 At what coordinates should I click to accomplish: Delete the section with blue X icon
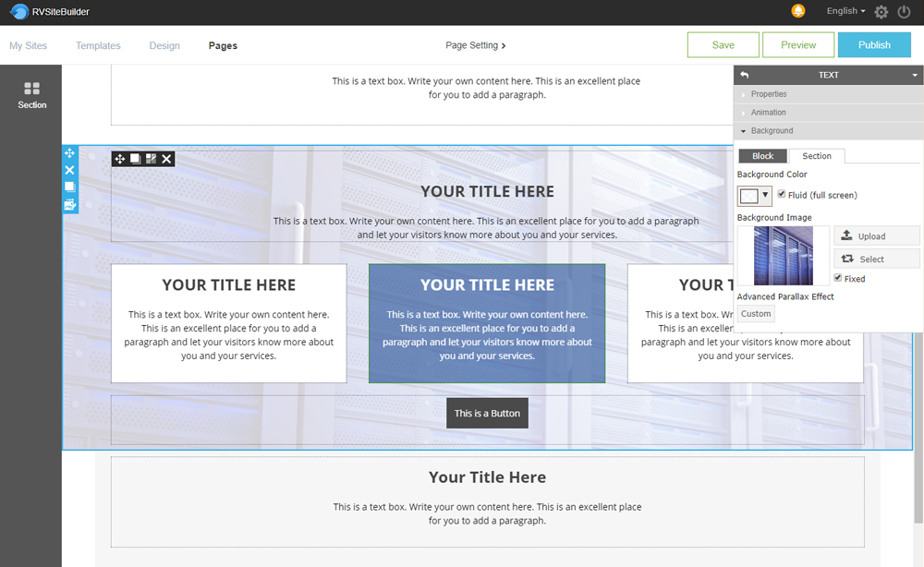coord(69,170)
